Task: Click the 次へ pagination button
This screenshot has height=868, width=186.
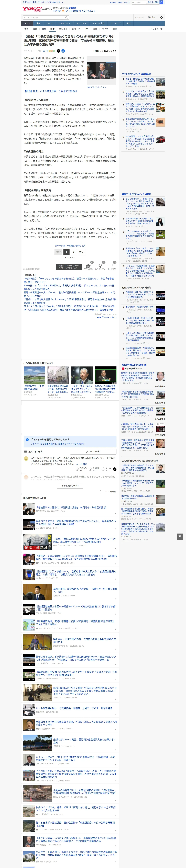Action: tap(81, 252)
